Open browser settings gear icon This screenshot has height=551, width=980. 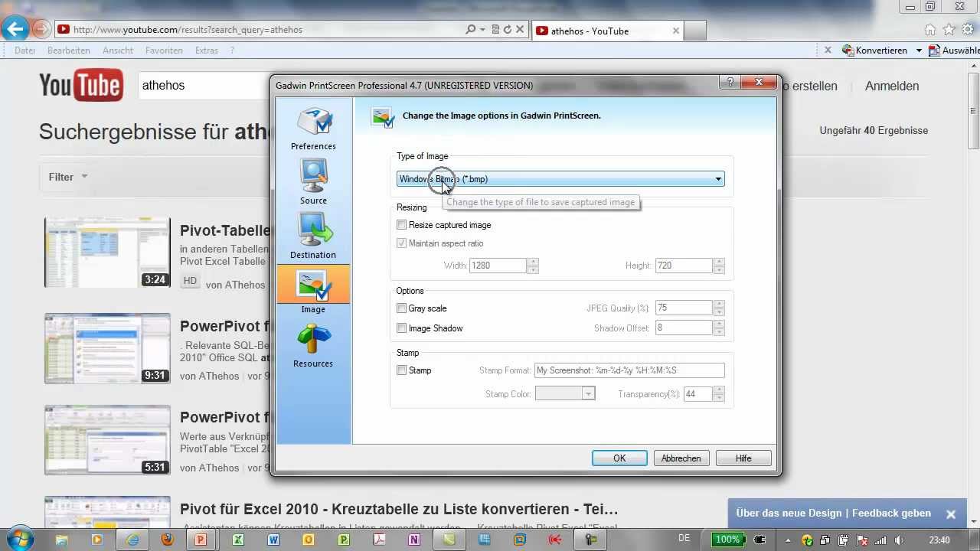click(x=969, y=30)
